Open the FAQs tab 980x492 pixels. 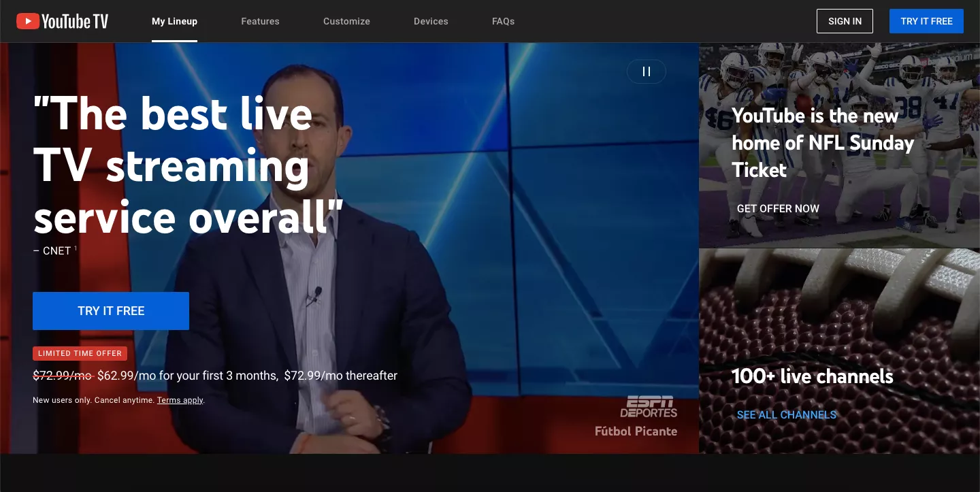pos(503,21)
